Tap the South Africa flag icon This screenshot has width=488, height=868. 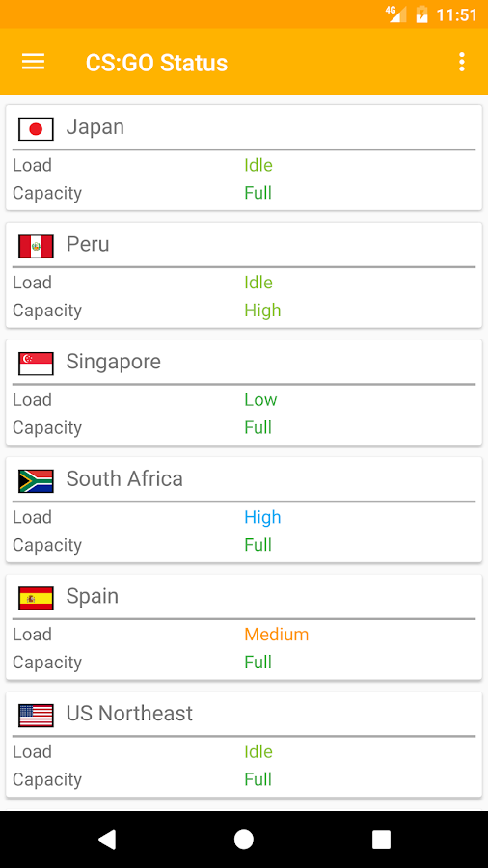[x=36, y=481]
